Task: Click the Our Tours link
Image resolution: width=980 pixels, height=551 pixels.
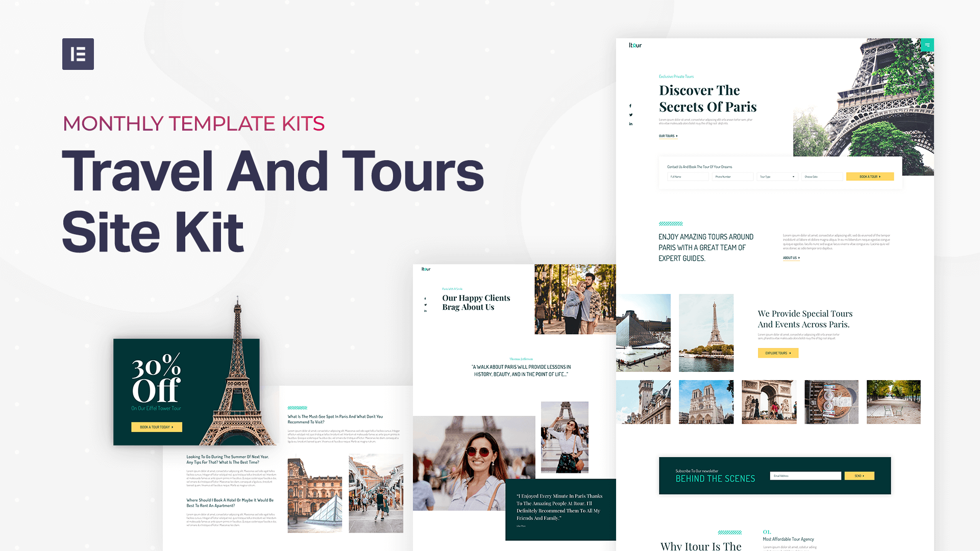Action: point(668,136)
